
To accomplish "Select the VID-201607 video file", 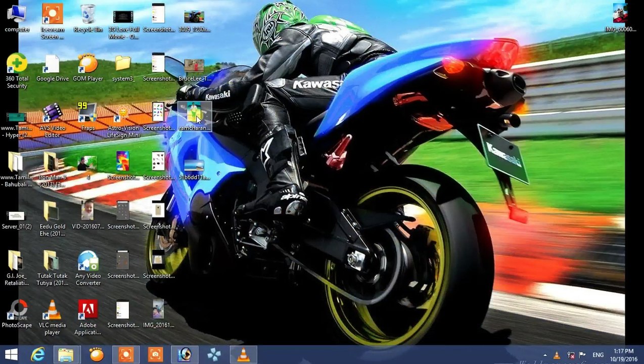I will click(88, 215).
